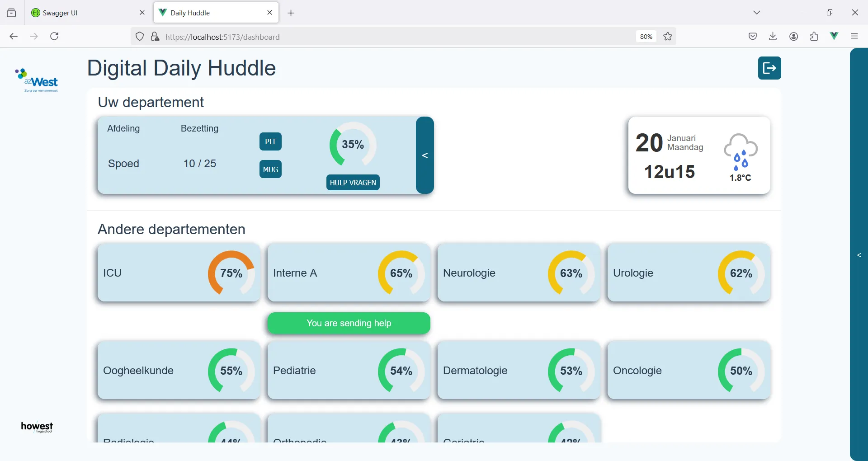Bookmark this page with the star
Viewport: 868px width, 461px height.
pyautogui.click(x=668, y=37)
